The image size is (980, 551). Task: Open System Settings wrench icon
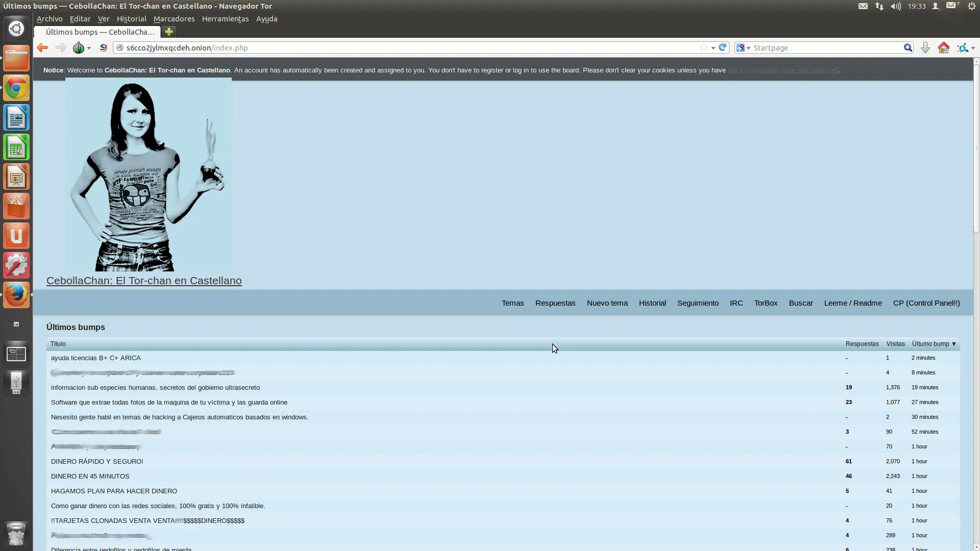[16, 265]
